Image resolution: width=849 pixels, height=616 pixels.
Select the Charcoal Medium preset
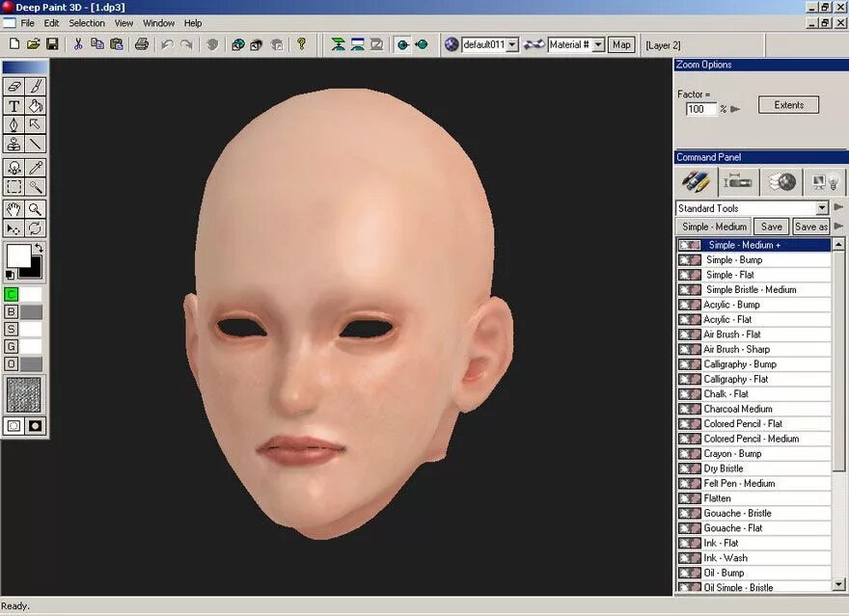point(753,409)
